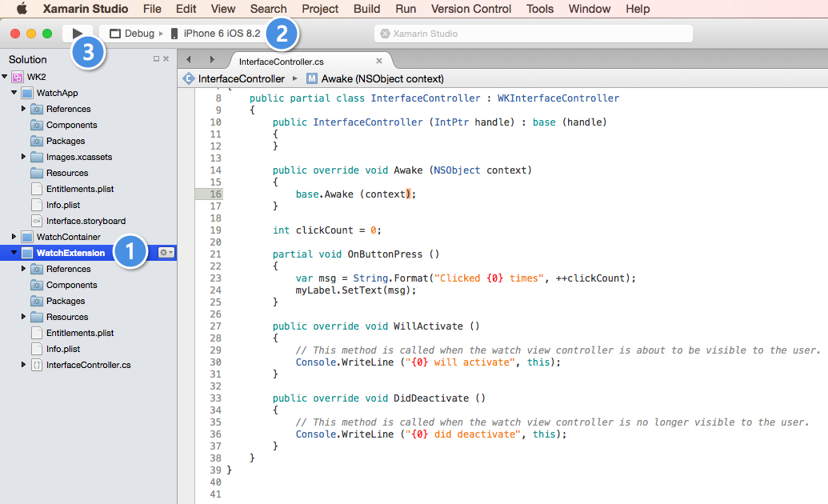Open the Help menu

pos(638,9)
